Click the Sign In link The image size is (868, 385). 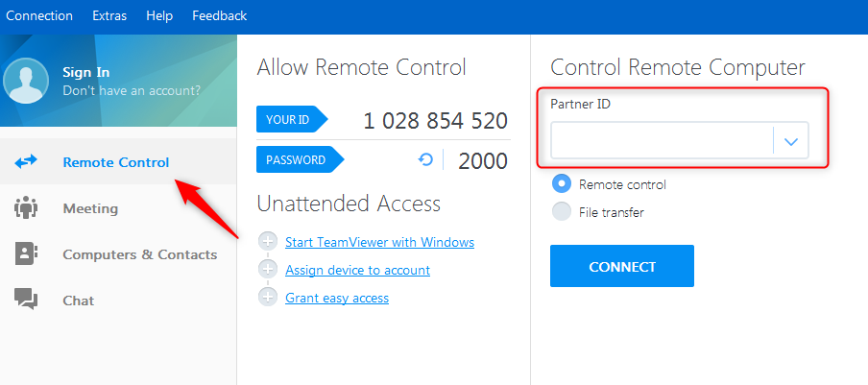86,72
